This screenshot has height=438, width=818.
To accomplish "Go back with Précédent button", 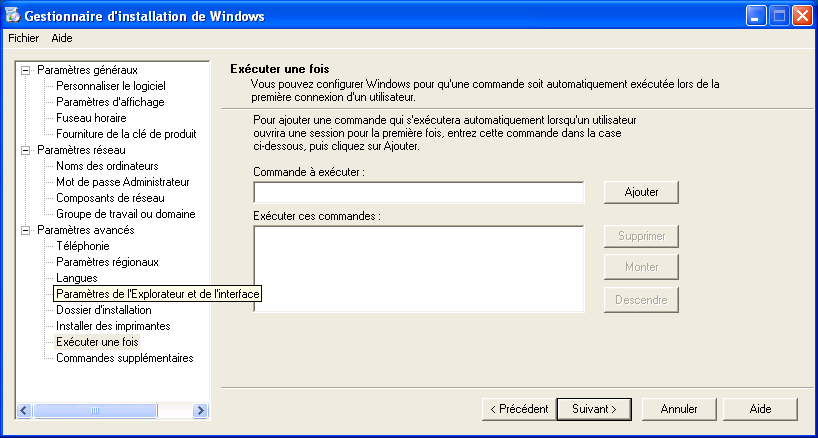I will pos(519,409).
